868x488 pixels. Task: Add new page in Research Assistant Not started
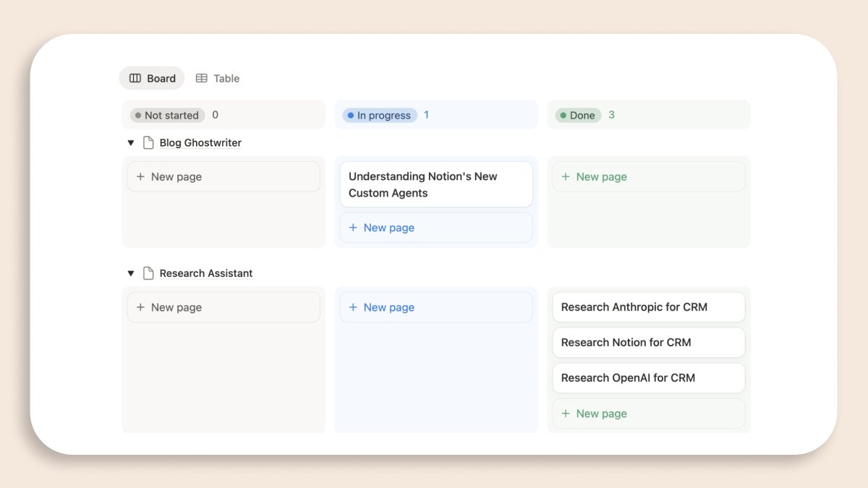224,307
